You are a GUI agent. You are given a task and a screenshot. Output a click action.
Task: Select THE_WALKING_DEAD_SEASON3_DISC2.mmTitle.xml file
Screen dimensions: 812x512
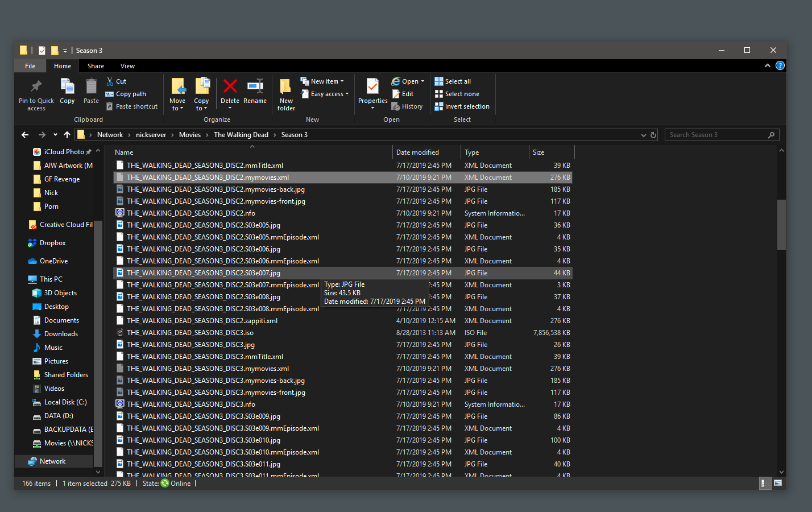point(343,166)
